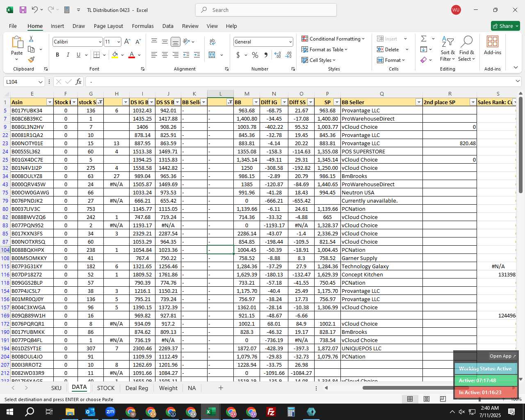
Task: Click the Search box in title bar
Action: [x=266, y=10]
